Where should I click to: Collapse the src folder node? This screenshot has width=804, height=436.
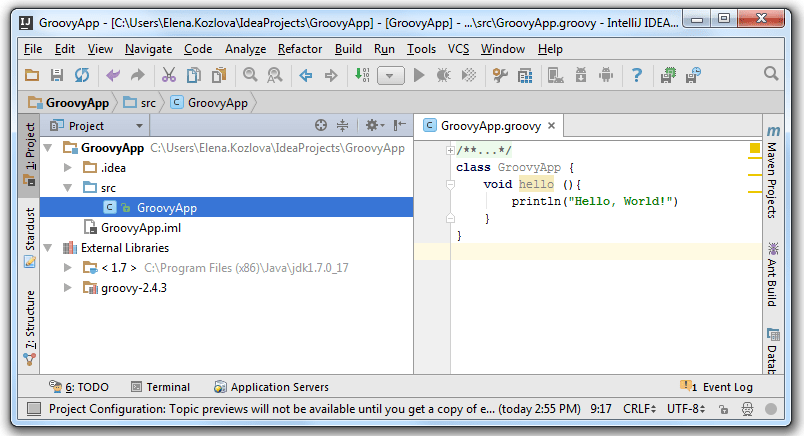point(68,188)
